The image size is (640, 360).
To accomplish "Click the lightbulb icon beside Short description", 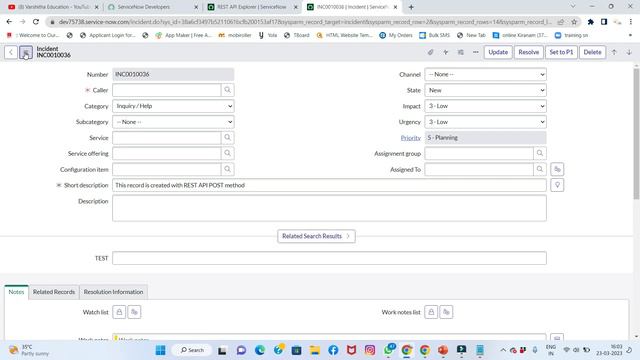I will 557,185.
